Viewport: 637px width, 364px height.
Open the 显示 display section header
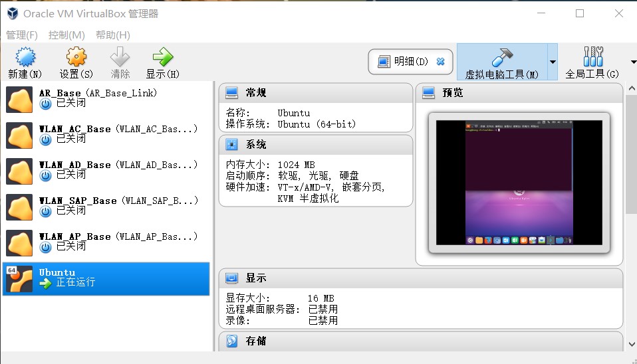point(420,278)
